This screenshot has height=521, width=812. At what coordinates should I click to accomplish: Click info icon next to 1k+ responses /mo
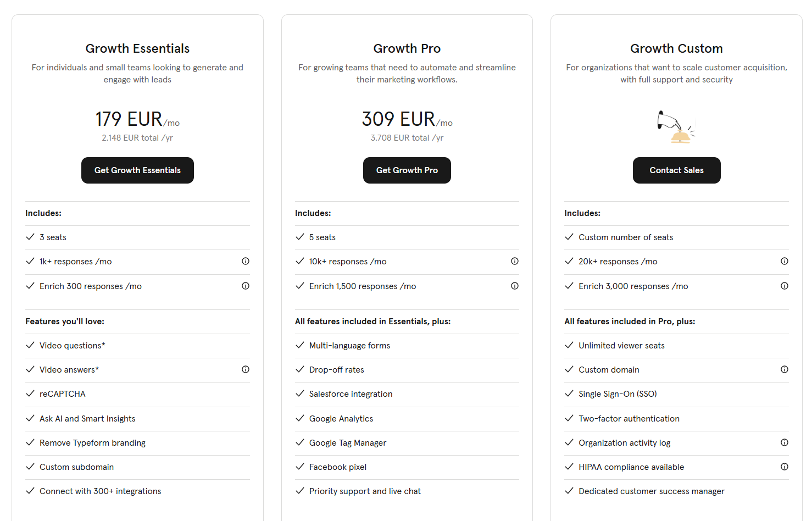click(246, 261)
